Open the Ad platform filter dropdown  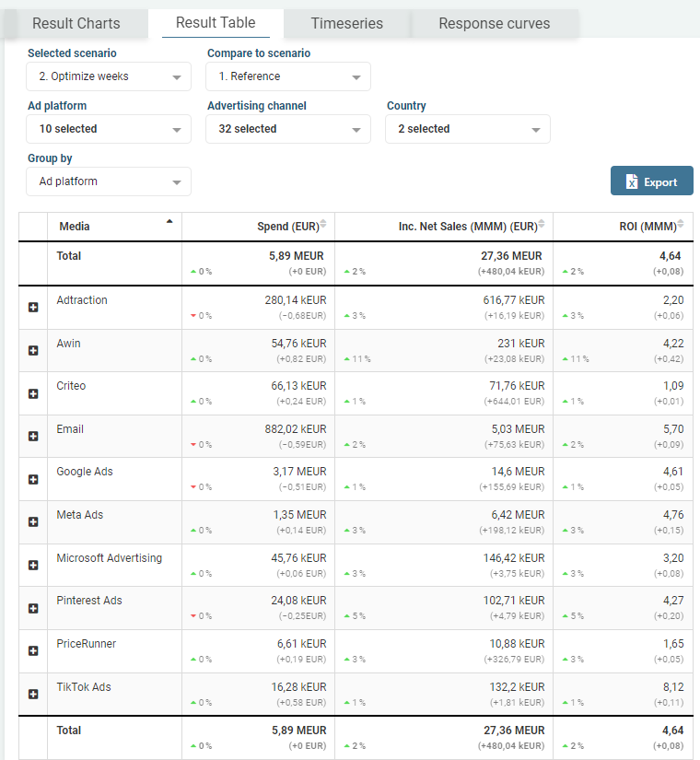[109, 129]
